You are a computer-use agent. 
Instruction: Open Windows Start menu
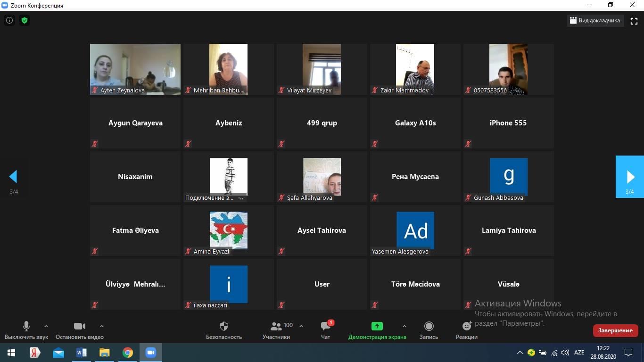tap(11, 353)
